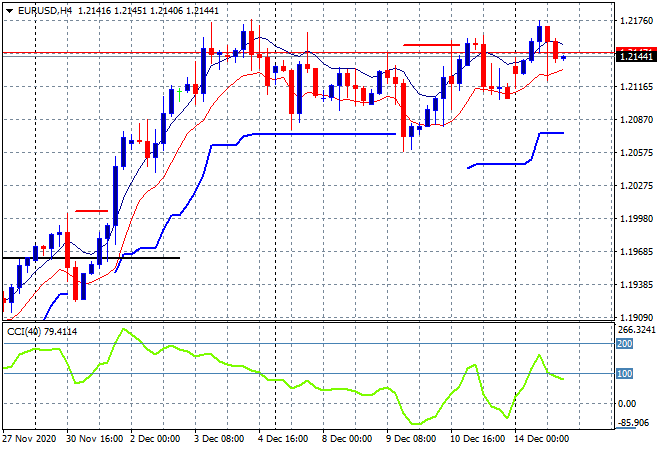Click the CCI 200 level label

(x=624, y=344)
